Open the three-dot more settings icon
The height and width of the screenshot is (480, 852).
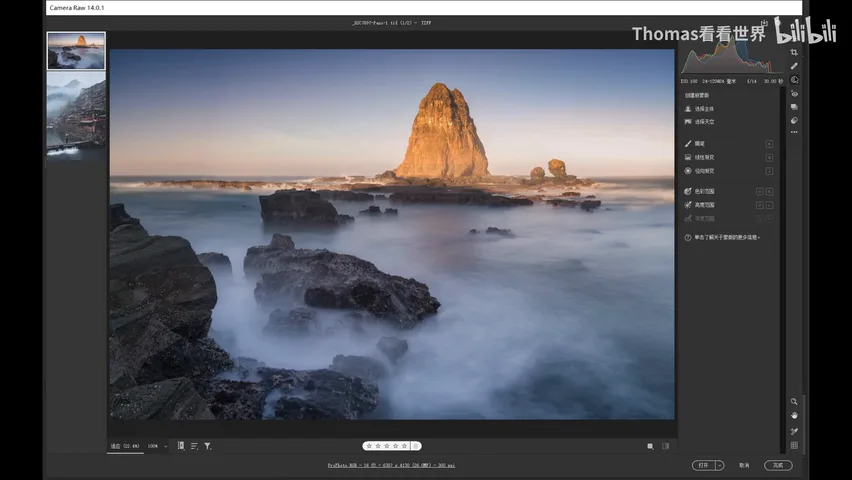click(794, 132)
